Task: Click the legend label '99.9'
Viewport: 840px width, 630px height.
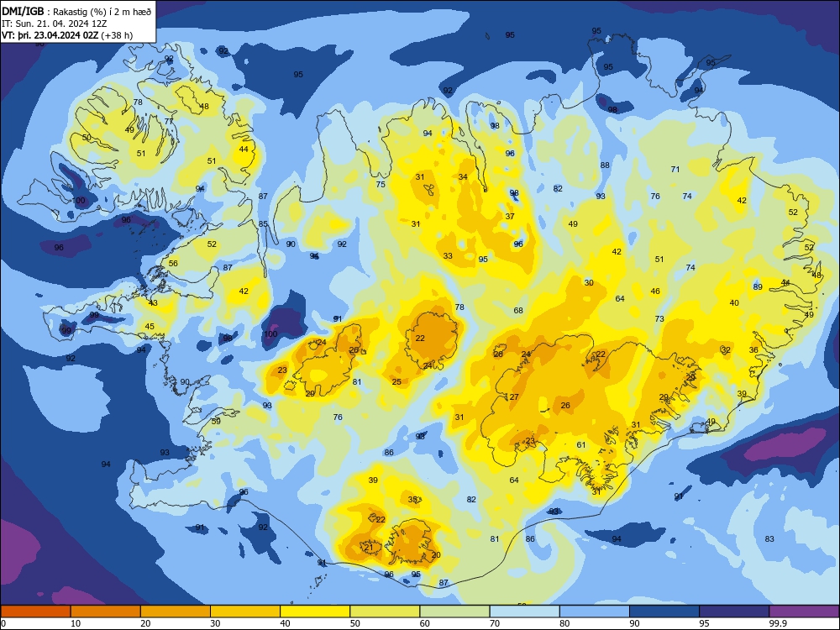Action: (778, 623)
